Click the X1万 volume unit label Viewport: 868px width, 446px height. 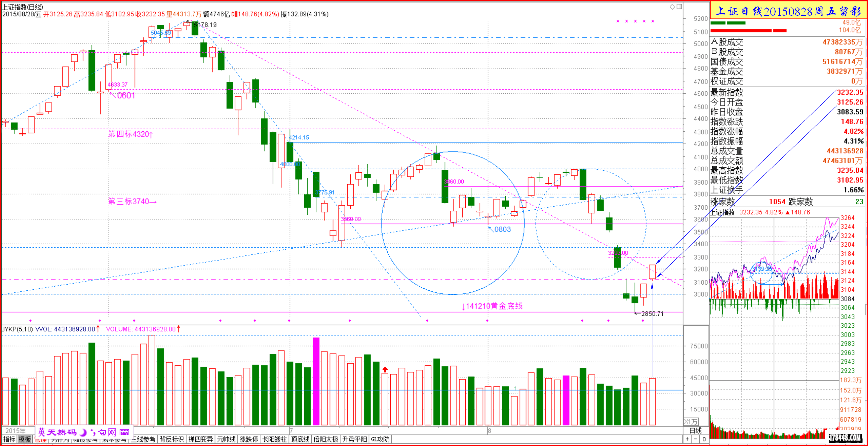(x=691, y=422)
